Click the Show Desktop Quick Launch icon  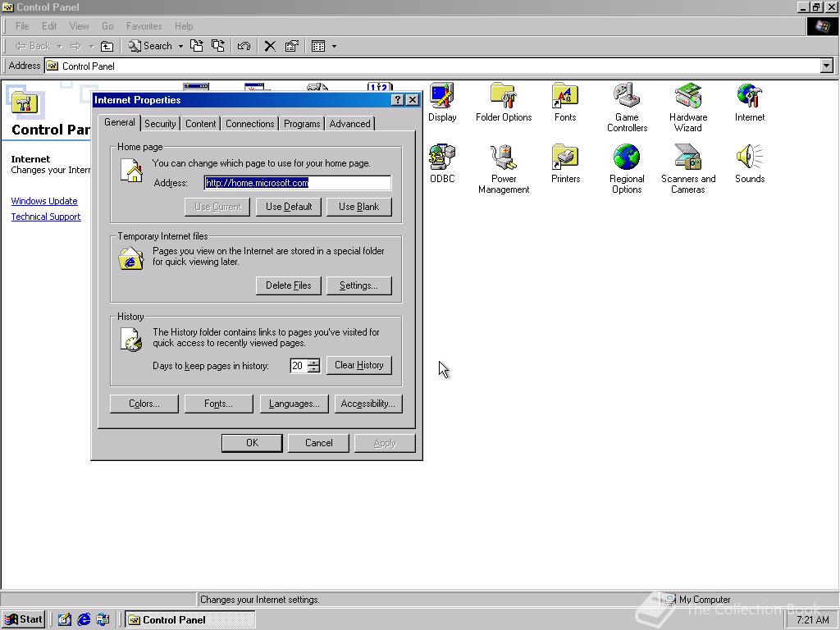pyautogui.click(x=65, y=619)
